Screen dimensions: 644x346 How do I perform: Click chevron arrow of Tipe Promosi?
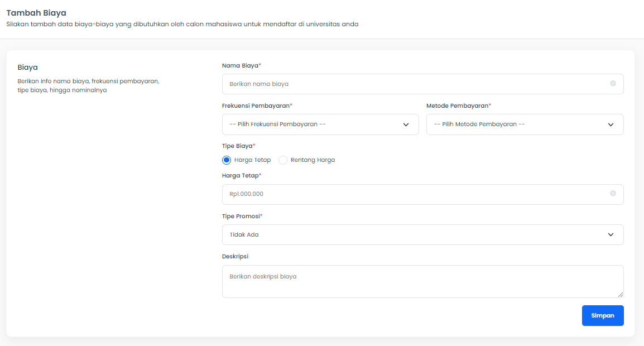(611, 234)
